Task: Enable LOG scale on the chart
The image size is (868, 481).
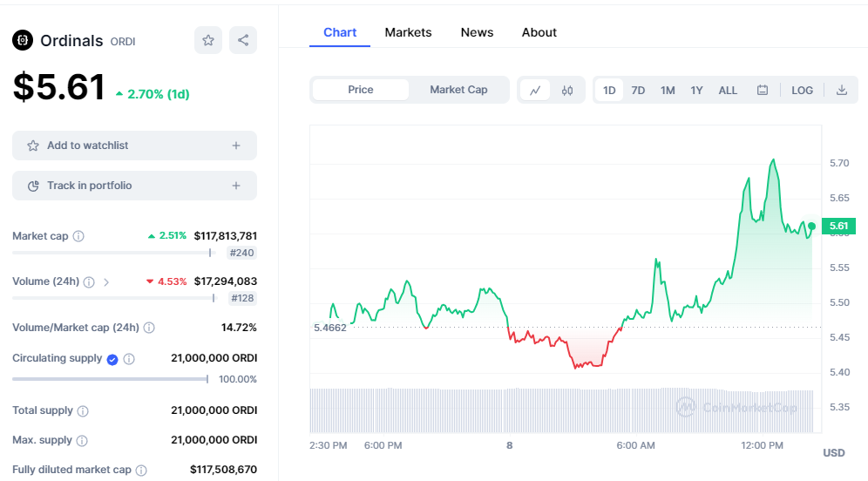Action: pyautogui.click(x=802, y=91)
